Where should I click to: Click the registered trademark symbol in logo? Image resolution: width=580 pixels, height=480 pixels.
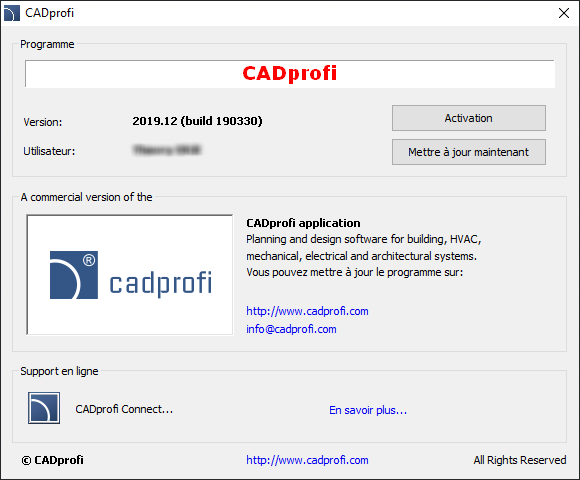click(x=89, y=260)
